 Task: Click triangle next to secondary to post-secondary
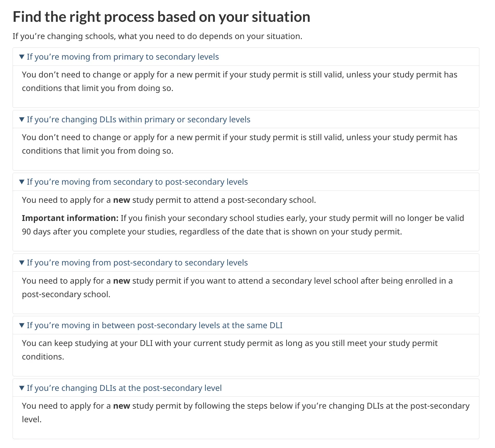(x=21, y=182)
